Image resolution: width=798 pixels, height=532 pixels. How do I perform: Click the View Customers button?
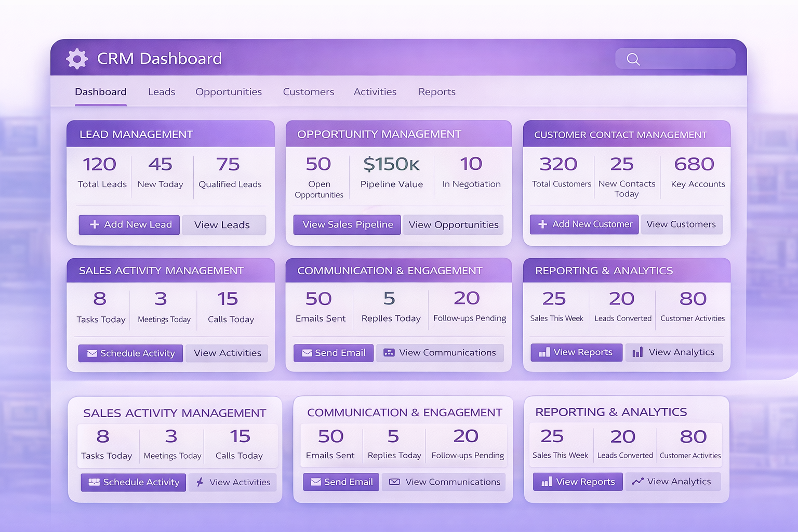(x=681, y=224)
